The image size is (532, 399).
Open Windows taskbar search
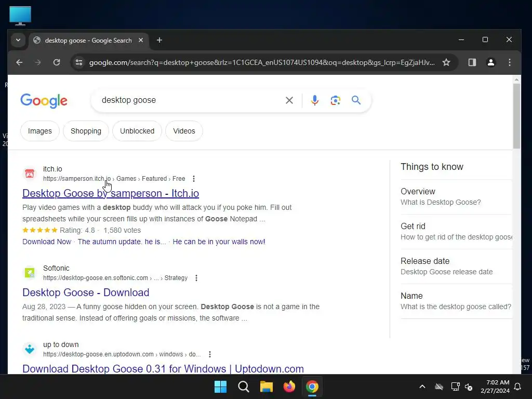click(244, 387)
